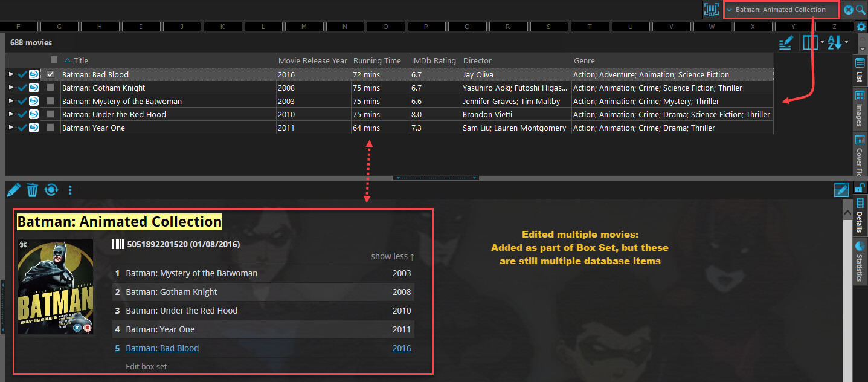Toggle the select-all checkbox in header
The width and height of the screenshot is (868, 382).
(x=54, y=60)
